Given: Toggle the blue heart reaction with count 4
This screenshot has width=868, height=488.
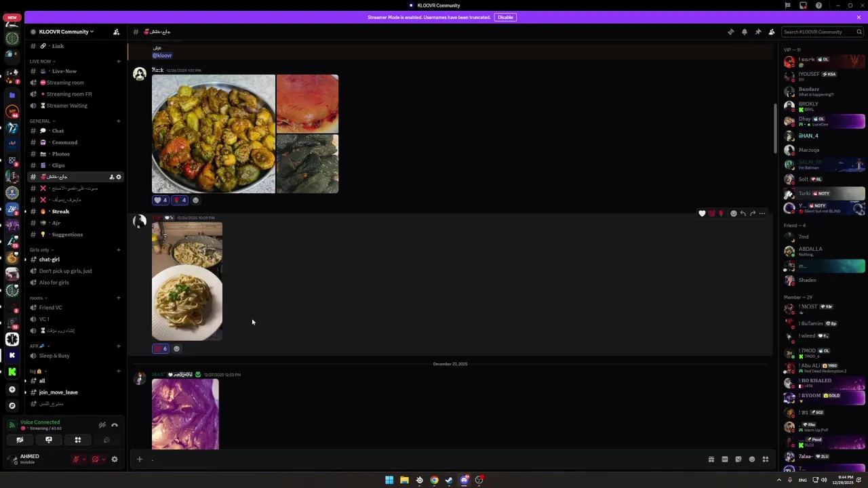Looking at the screenshot, I should pos(161,200).
